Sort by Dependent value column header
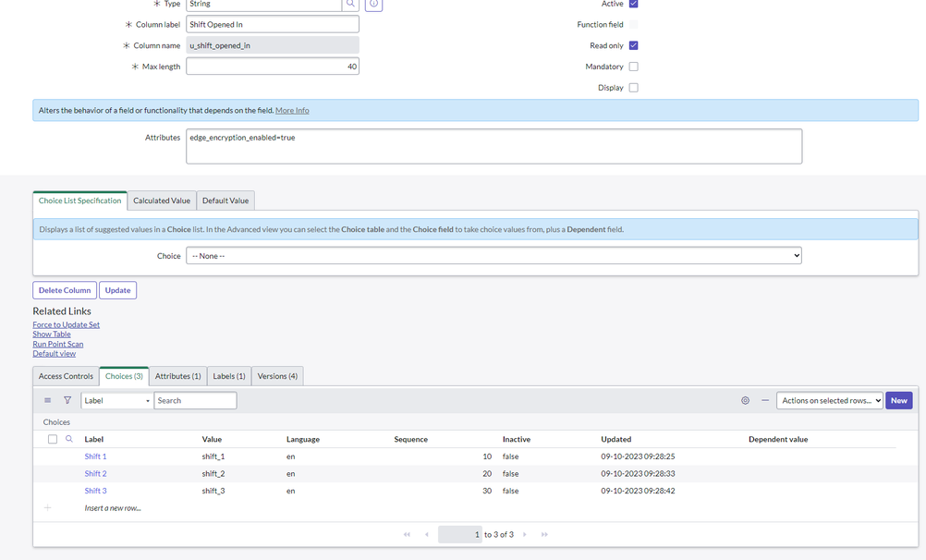This screenshot has height=560, width=926. click(778, 440)
